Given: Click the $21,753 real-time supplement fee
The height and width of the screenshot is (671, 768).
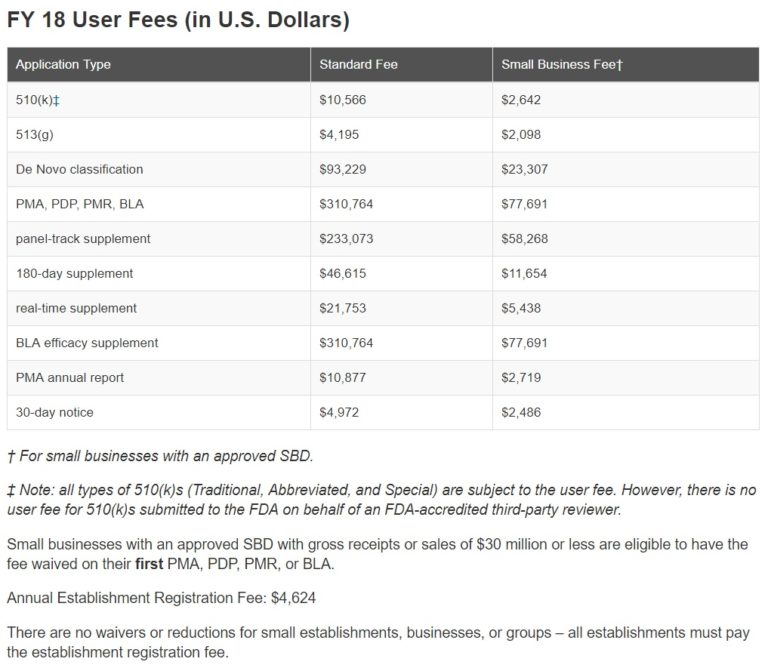Looking at the screenshot, I should 343,308.
